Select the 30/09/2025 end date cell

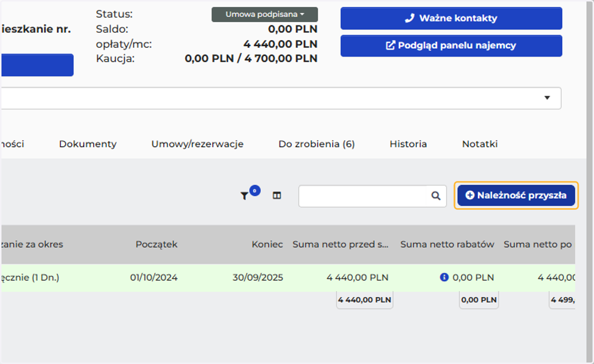coord(258,277)
